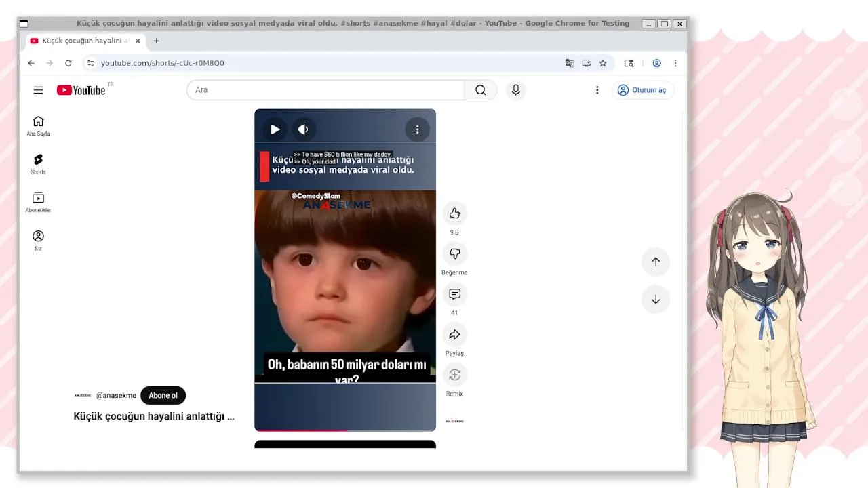This screenshot has width=868, height=488.
Task: Click the Oturum aç sign-in button
Action: [x=642, y=90]
